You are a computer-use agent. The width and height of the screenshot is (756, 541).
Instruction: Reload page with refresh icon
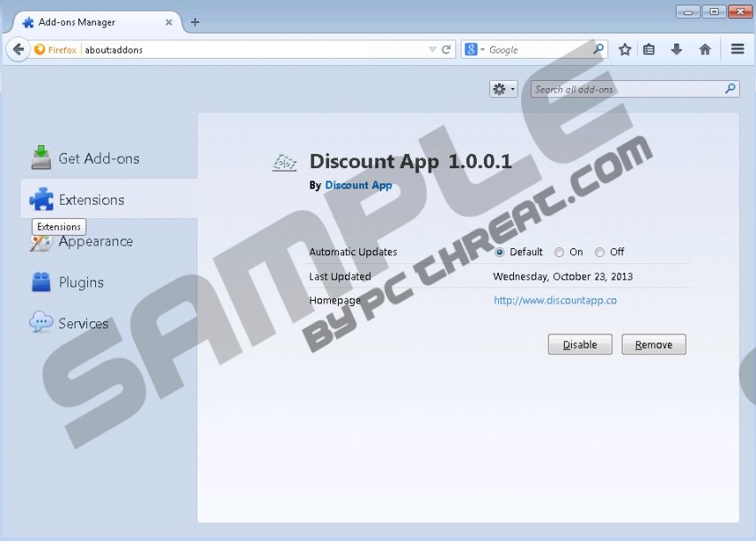(446, 50)
